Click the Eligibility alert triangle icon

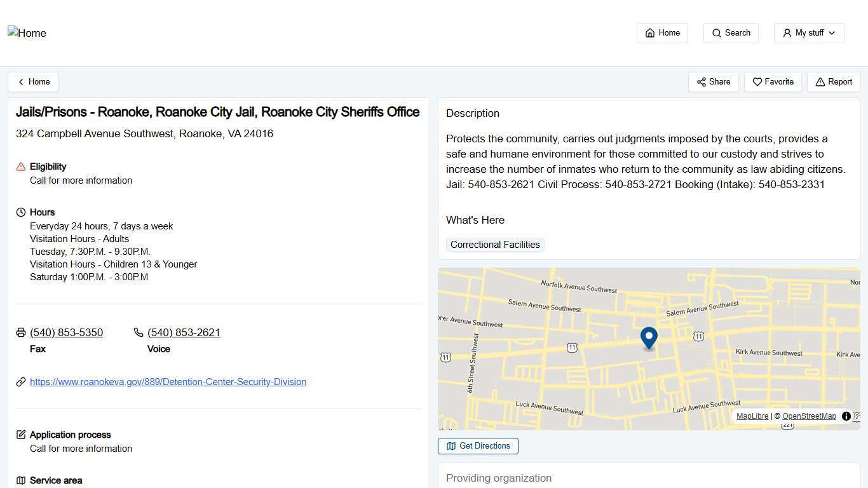click(20, 166)
